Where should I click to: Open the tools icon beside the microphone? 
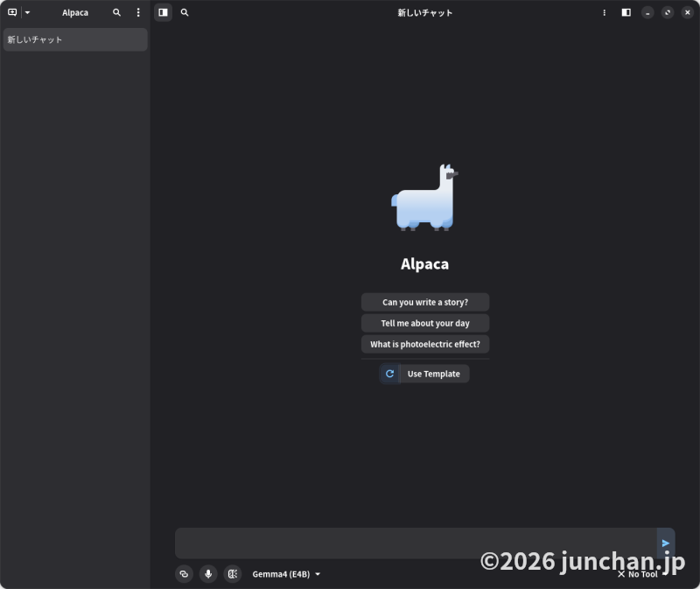233,574
